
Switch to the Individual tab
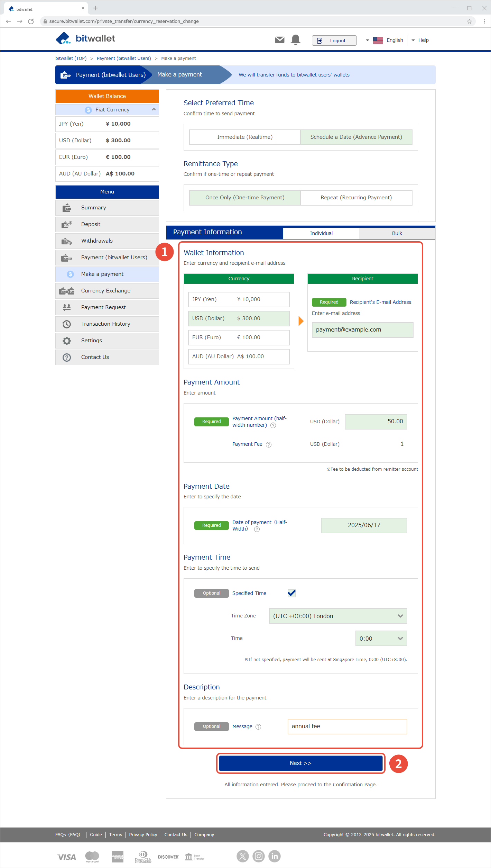pos(321,233)
